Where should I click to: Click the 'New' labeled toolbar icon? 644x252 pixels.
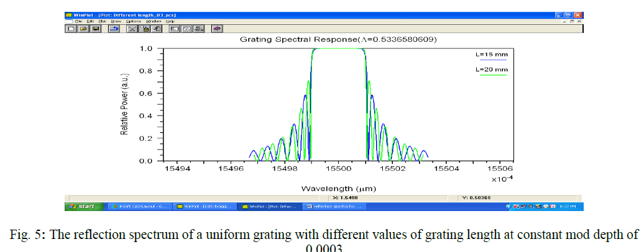pos(199,29)
